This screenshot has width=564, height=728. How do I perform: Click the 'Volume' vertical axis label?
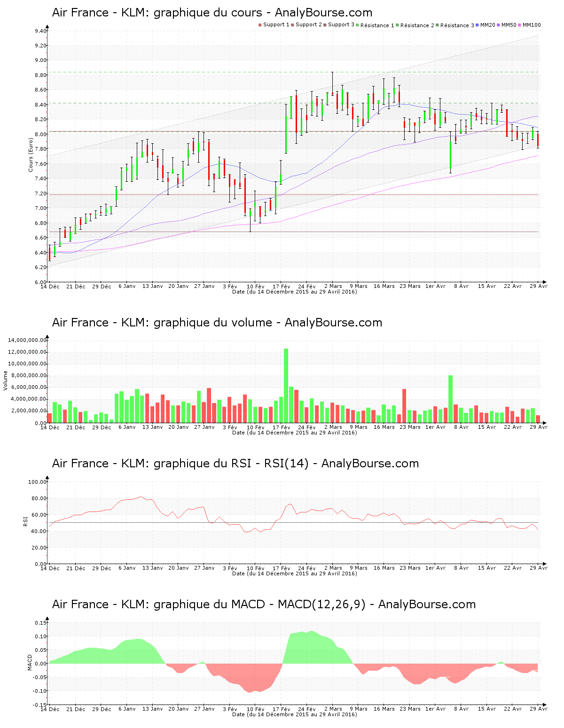(x=6, y=380)
